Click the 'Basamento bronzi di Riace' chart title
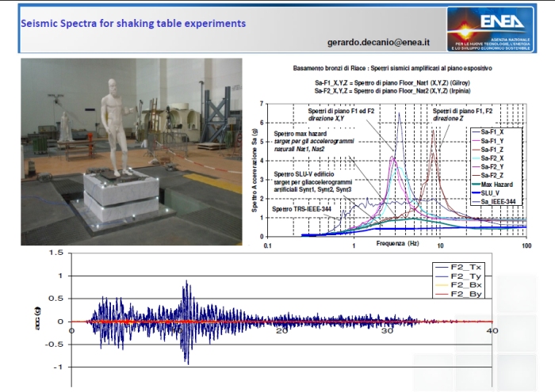 point(392,70)
